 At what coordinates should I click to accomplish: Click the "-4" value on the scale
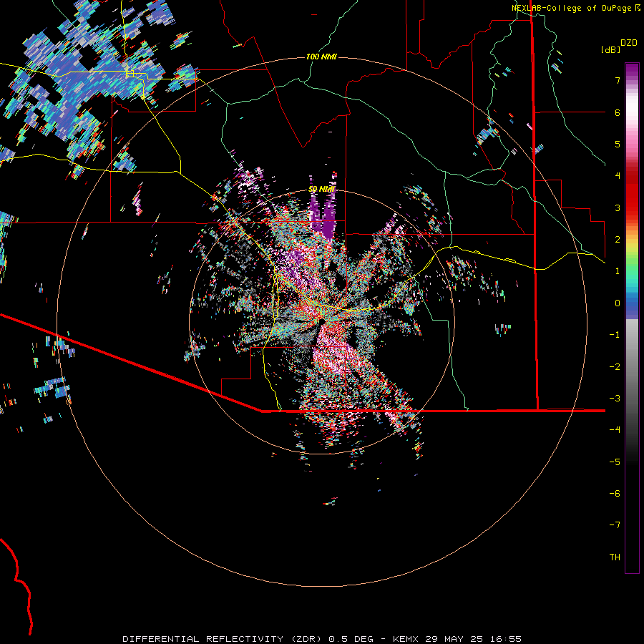(615, 430)
